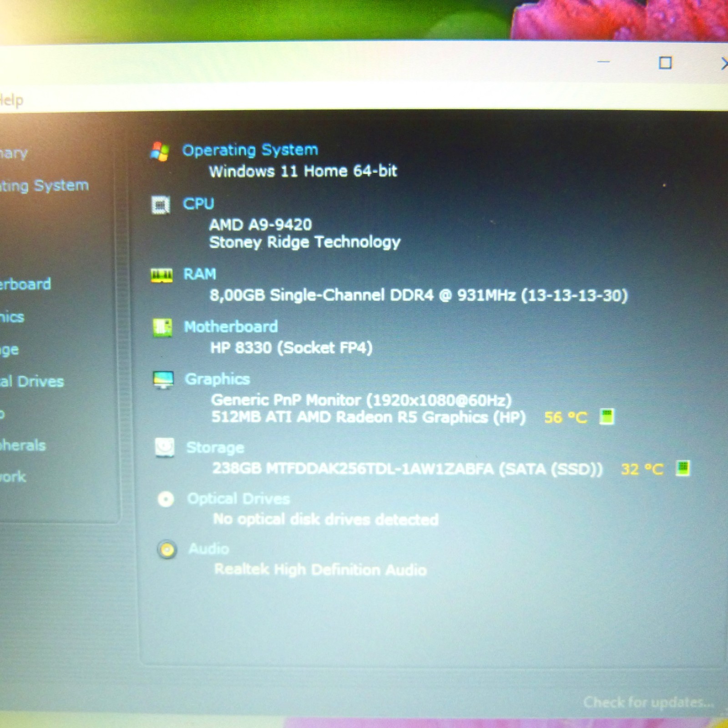Click the Storage hard drive icon
728x728 pixels.
point(164,447)
